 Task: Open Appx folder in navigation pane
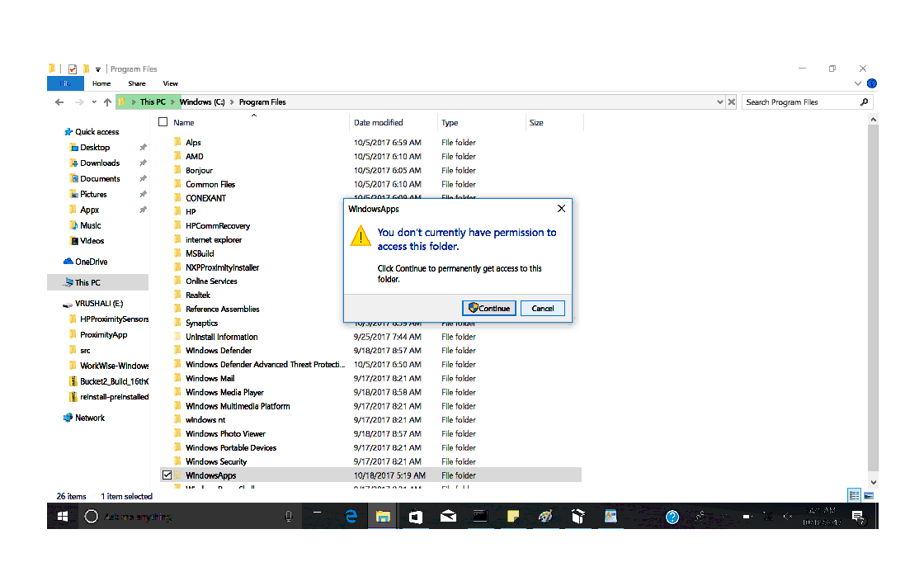89,210
